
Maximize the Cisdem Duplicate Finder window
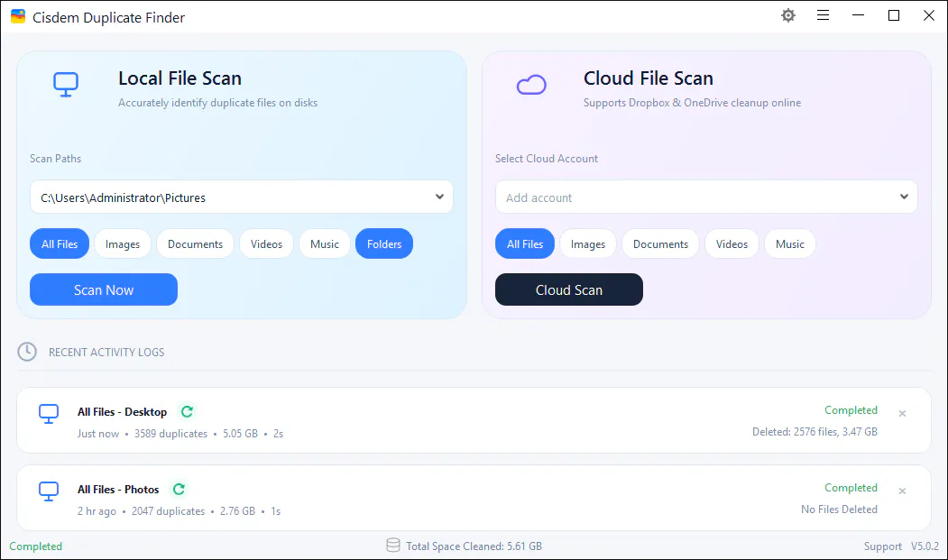click(894, 15)
